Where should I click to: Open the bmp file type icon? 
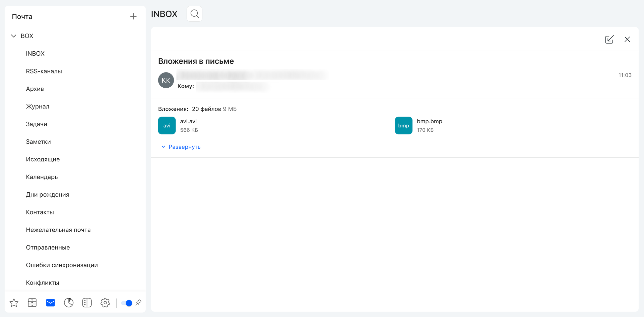click(403, 125)
